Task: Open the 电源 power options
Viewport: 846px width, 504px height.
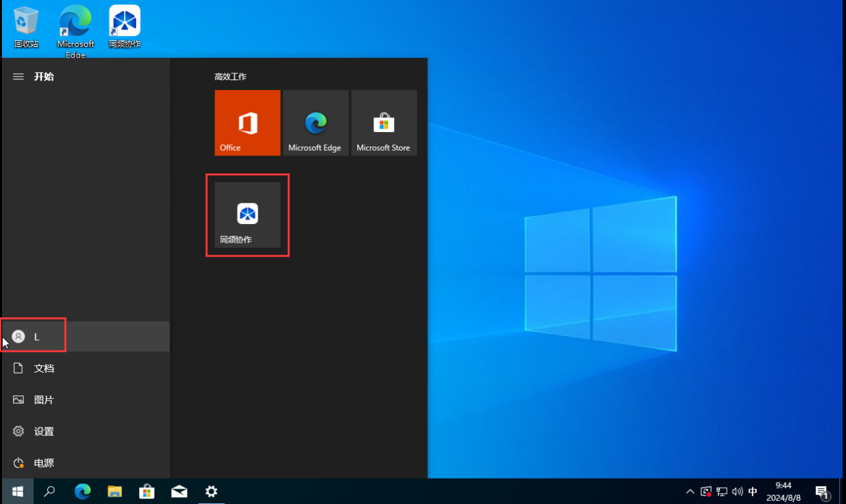Action: click(85, 463)
